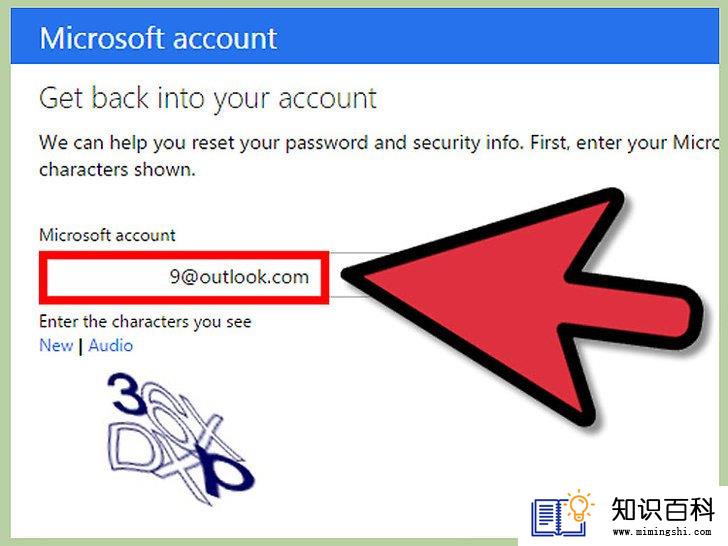Click the Enter the characters you see label
The width and height of the screenshot is (728, 546).
(x=145, y=322)
